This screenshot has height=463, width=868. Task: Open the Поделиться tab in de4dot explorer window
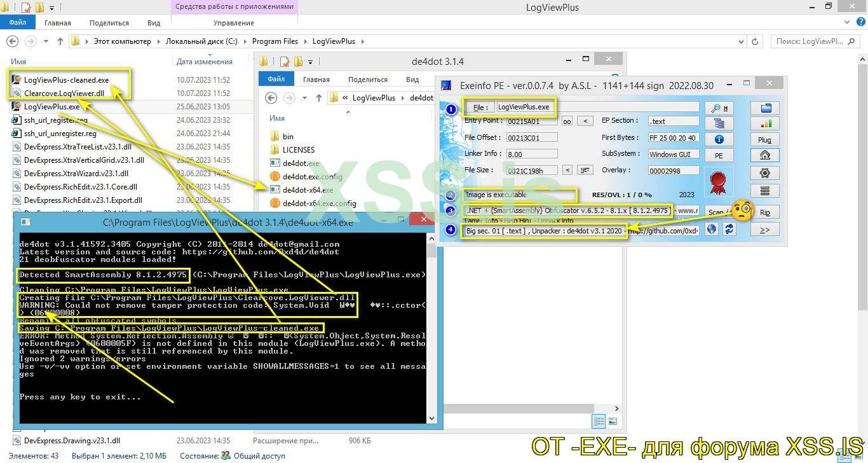(368, 79)
